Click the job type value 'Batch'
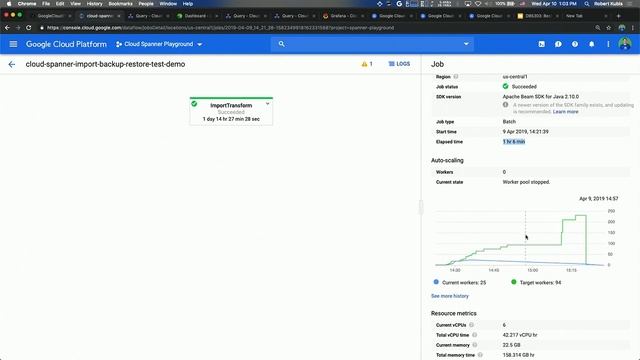This screenshot has height=360, width=640. click(509, 122)
